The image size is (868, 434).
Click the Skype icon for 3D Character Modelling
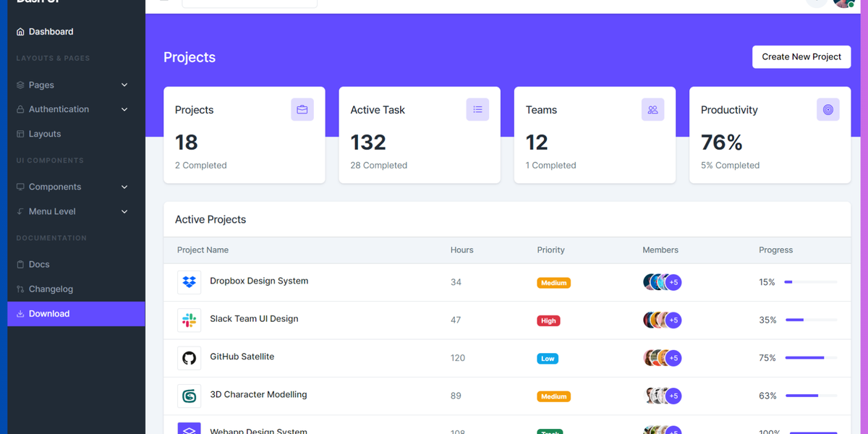tap(189, 395)
